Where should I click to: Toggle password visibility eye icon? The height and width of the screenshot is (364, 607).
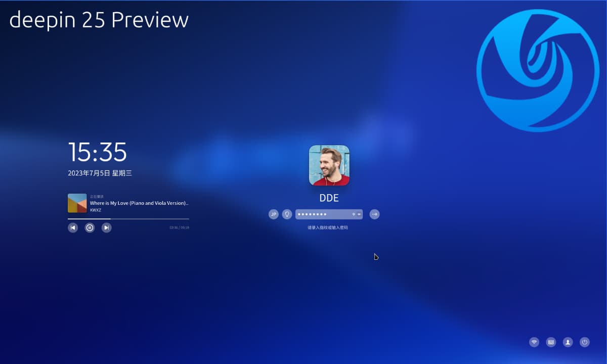click(359, 214)
